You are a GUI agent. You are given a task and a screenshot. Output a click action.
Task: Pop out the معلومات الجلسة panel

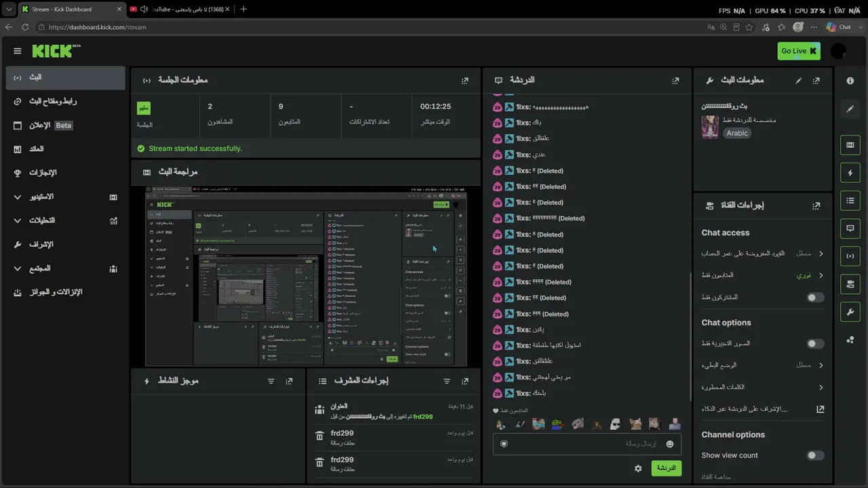point(465,81)
